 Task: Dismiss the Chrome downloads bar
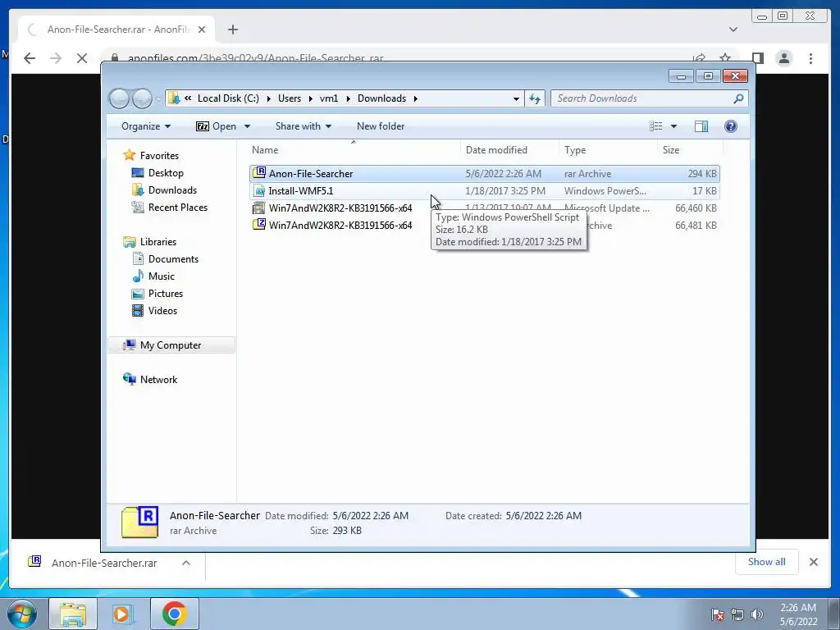tap(813, 562)
